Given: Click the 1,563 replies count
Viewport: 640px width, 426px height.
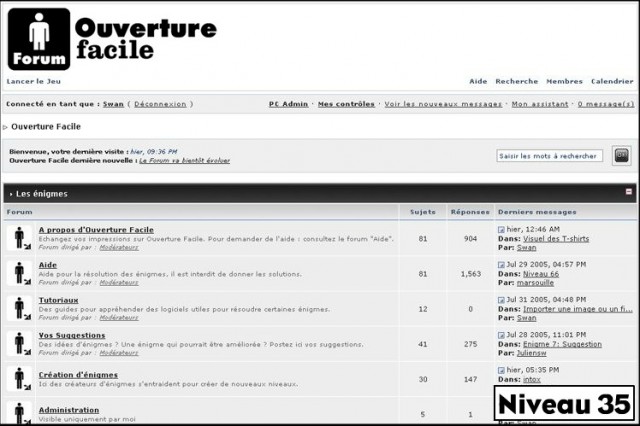Looking at the screenshot, I should tap(471, 274).
